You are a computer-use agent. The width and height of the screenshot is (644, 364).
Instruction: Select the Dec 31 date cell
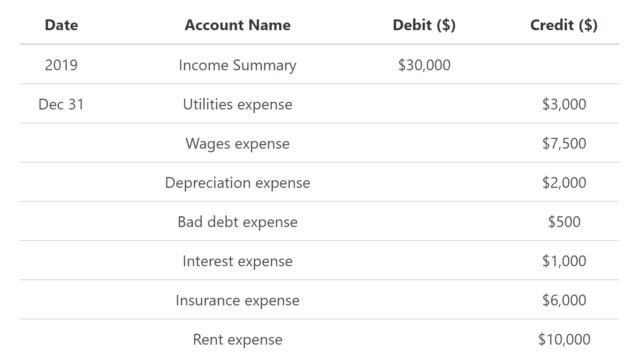coord(61,105)
